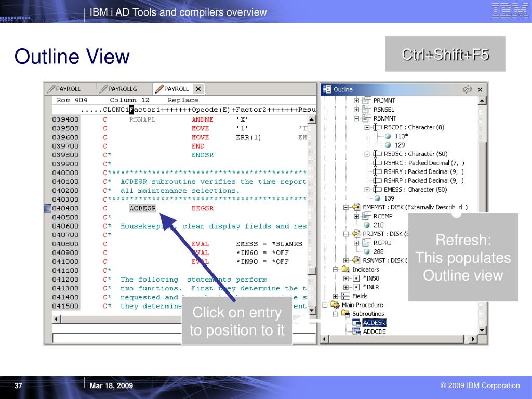Click the sphere icon beside 113*
Screen dimensions: 532x399
pos(388,136)
